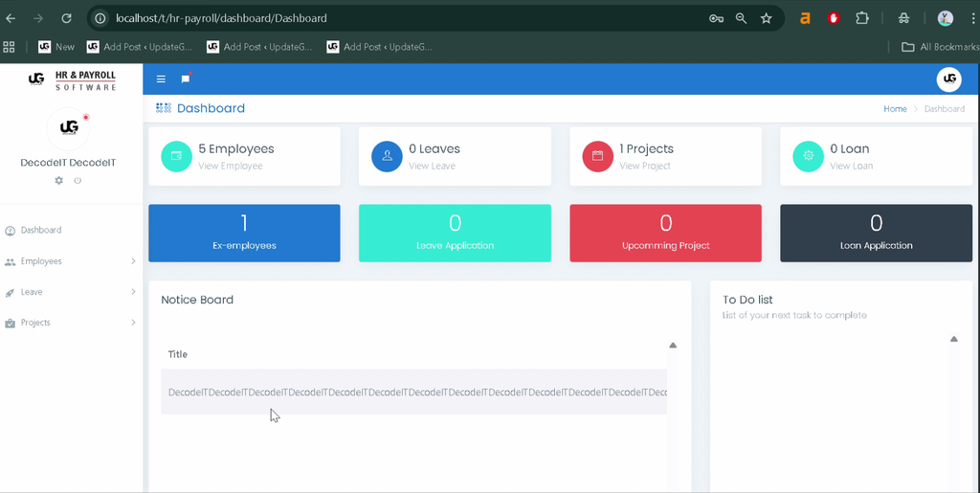Viewport: 980px width, 493px height.
Task: Click the '1 Projects' count text
Action: (646, 148)
